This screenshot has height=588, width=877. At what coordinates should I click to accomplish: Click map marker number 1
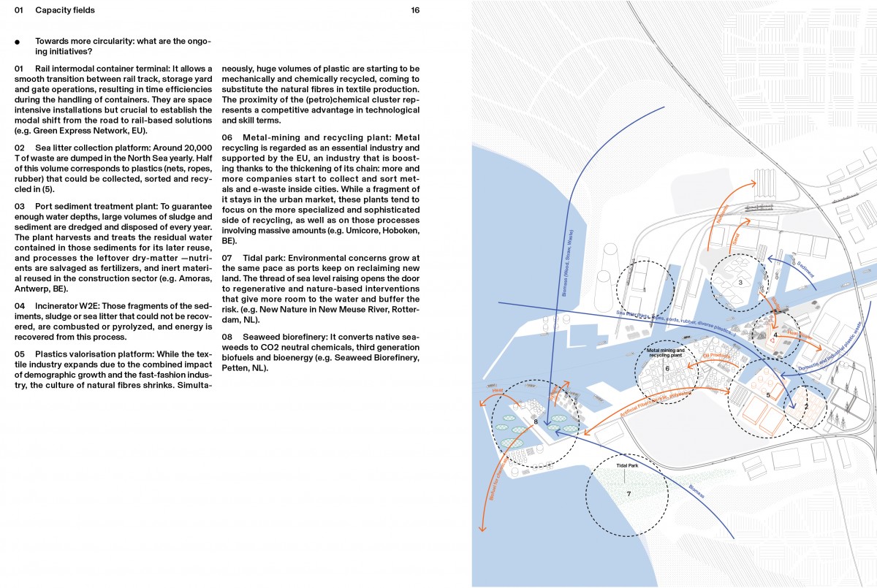pos(645,290)
